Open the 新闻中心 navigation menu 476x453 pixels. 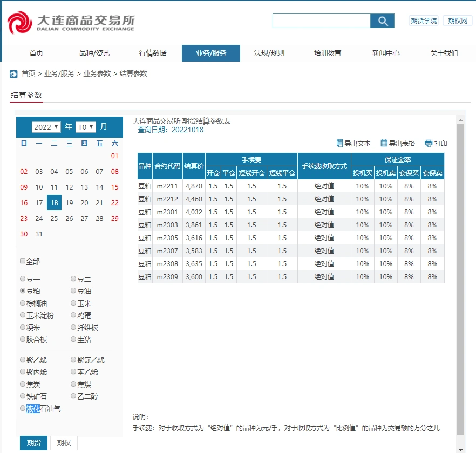385,53
